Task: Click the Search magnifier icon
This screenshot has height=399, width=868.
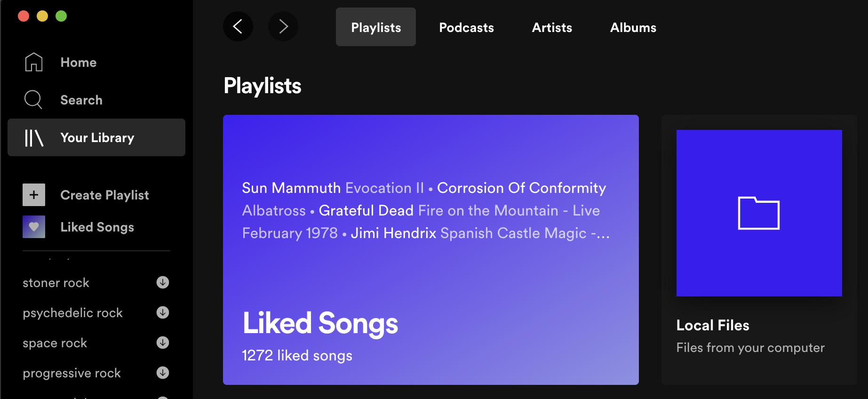Action: pyautogui.click(x=33, y=100)
